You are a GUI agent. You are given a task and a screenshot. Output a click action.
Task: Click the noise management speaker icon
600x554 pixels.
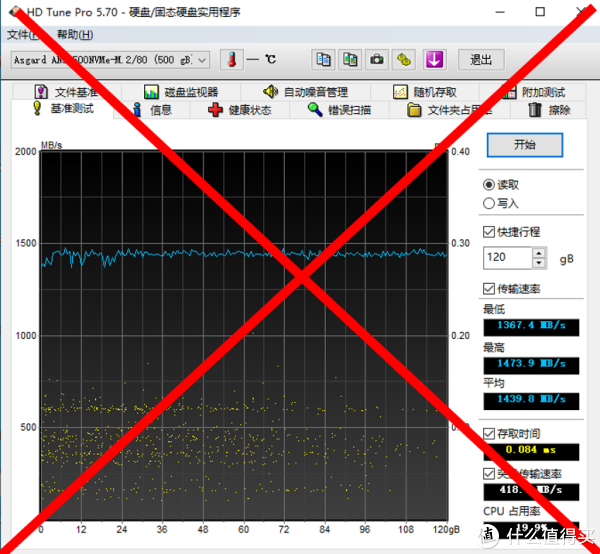click(x=271, y=91)
